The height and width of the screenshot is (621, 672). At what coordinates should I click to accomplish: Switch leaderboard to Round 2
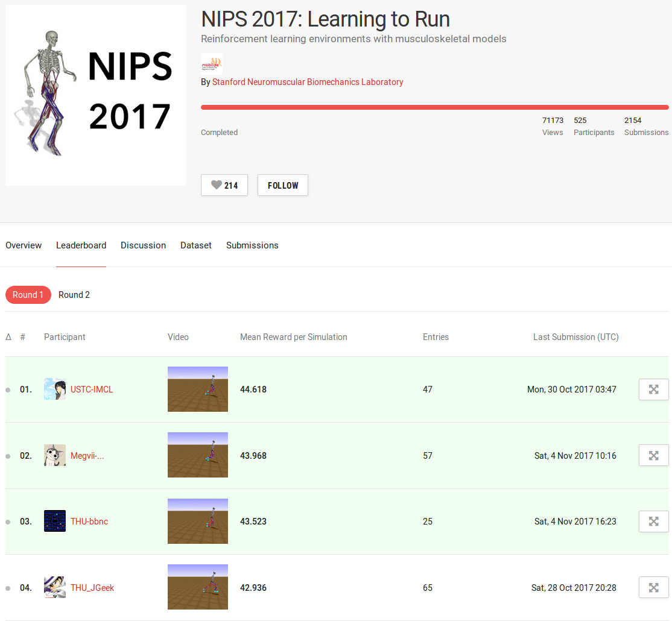(x=74, y=295)
